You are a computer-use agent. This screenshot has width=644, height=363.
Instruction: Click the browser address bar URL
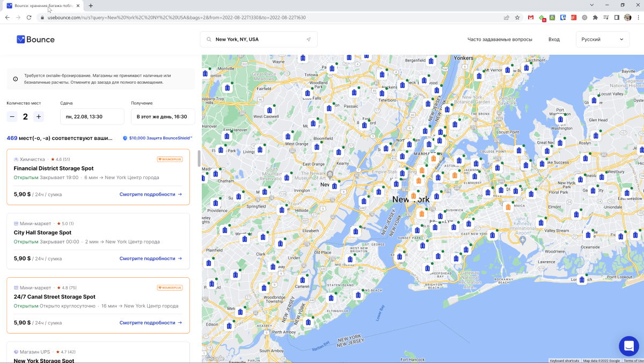point(177,17)
